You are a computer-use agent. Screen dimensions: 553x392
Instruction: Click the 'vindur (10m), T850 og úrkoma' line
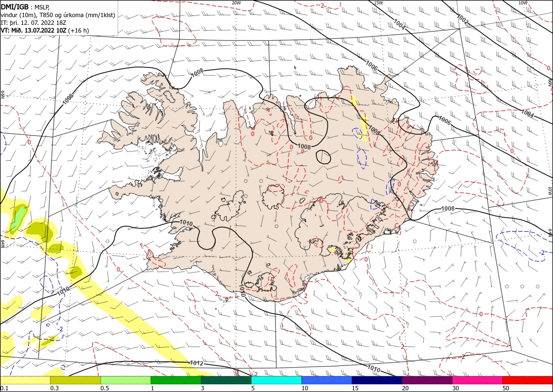coord(58,15)
